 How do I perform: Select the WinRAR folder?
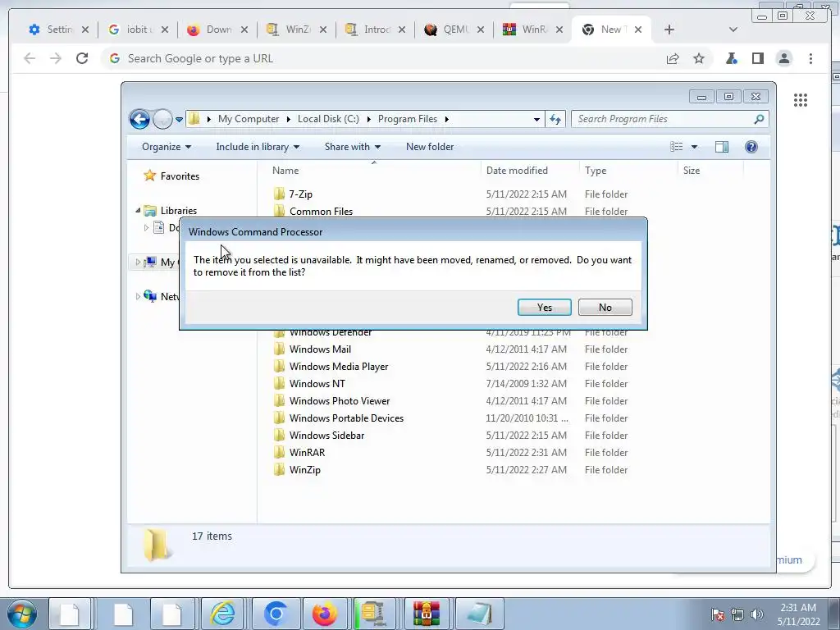(307, 452)
